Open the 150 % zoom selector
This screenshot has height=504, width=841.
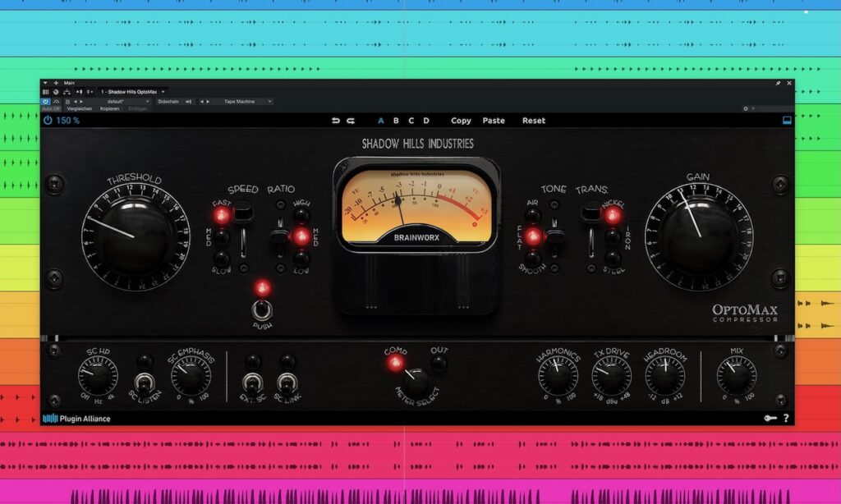click(x=67, y=121)
